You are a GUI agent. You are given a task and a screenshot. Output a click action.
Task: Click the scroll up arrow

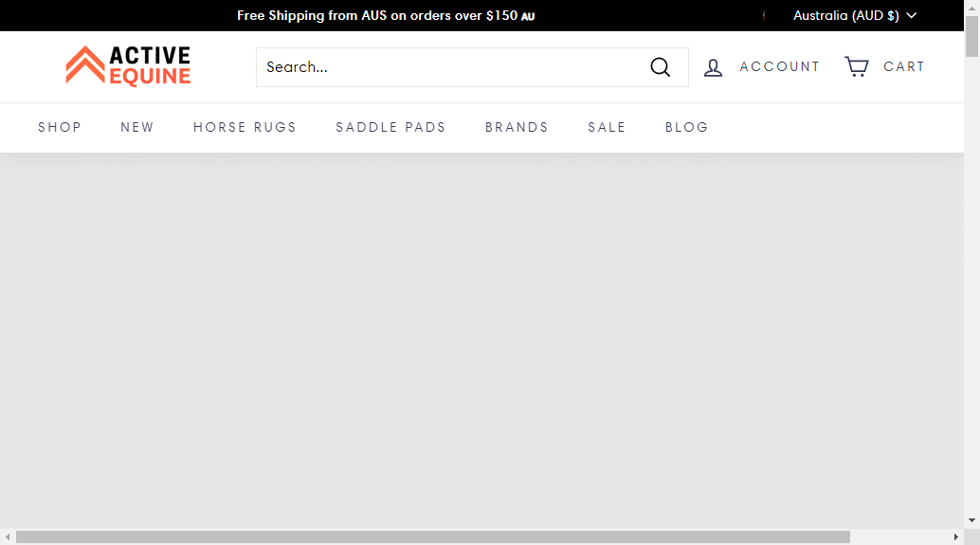(x=971, y=8)
